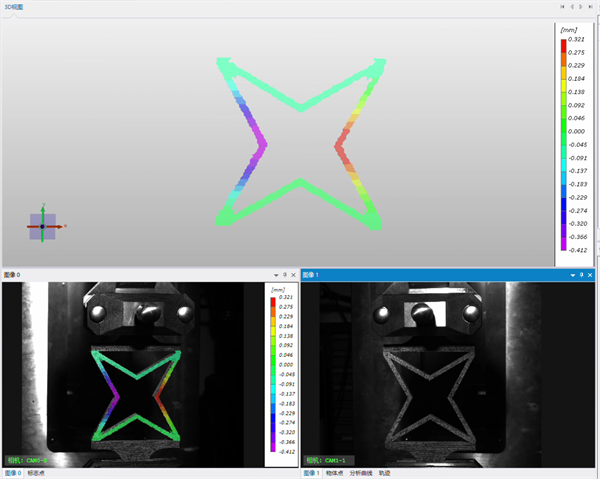The image size is (600, 479).
Task: Step to previous frame arrow
Action: [x=572, y=7]
